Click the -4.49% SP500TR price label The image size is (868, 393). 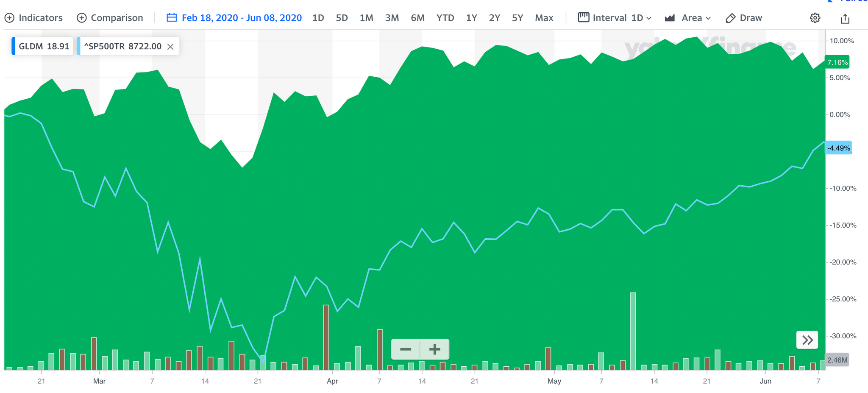[838, 148]
